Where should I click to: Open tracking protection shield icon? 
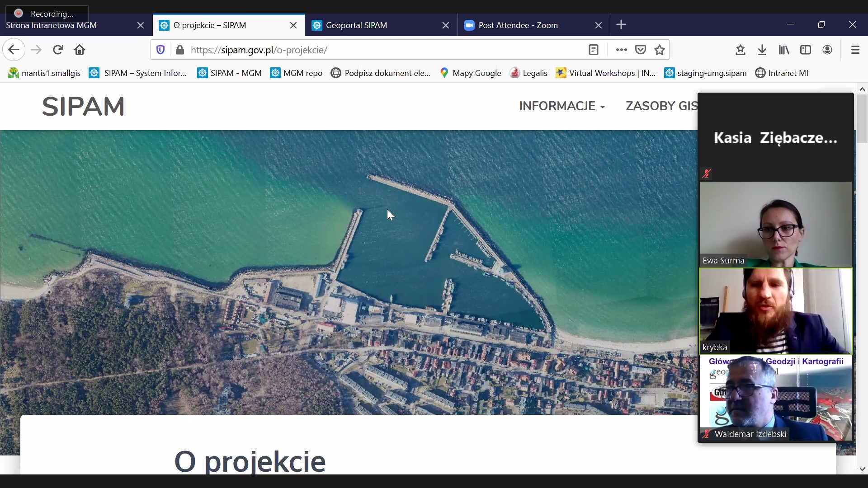(160, 50)
